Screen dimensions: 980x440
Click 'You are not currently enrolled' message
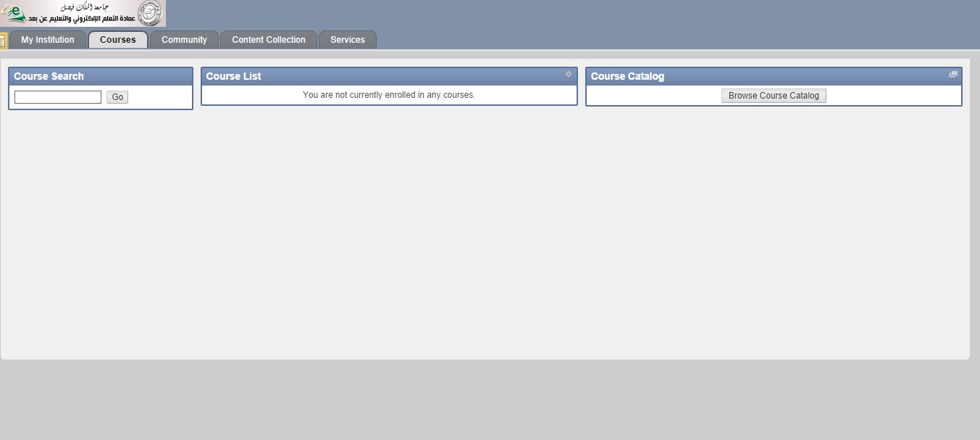(389, 95)
